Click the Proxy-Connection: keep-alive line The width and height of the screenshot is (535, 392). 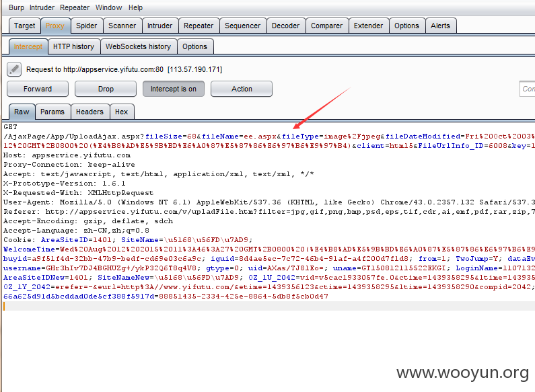tap(69, 165)
